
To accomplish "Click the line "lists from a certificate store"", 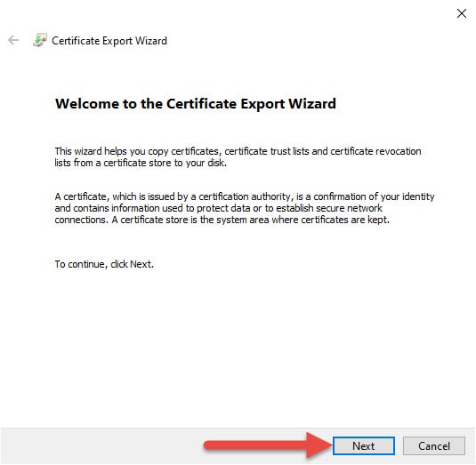I will click(141, 163).
